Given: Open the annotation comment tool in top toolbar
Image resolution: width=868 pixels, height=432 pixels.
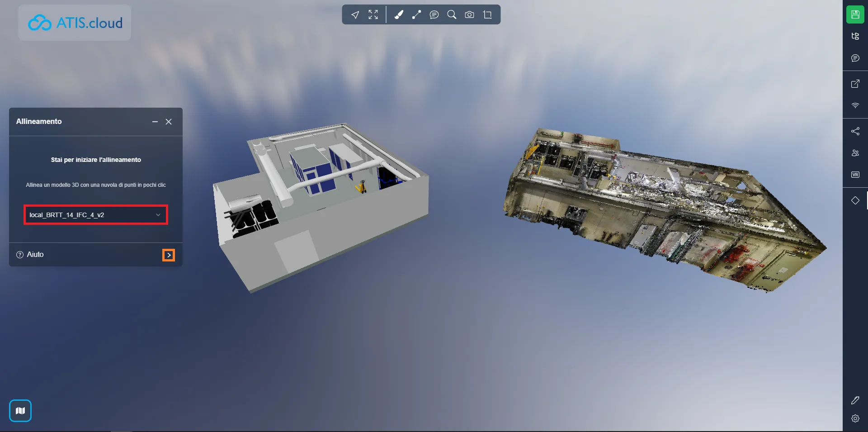Looking at the screenshot, I should click(434, 15).
